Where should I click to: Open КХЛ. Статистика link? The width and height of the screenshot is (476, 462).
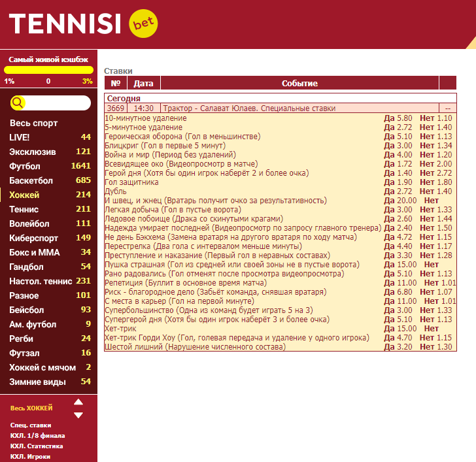(37, 446)
